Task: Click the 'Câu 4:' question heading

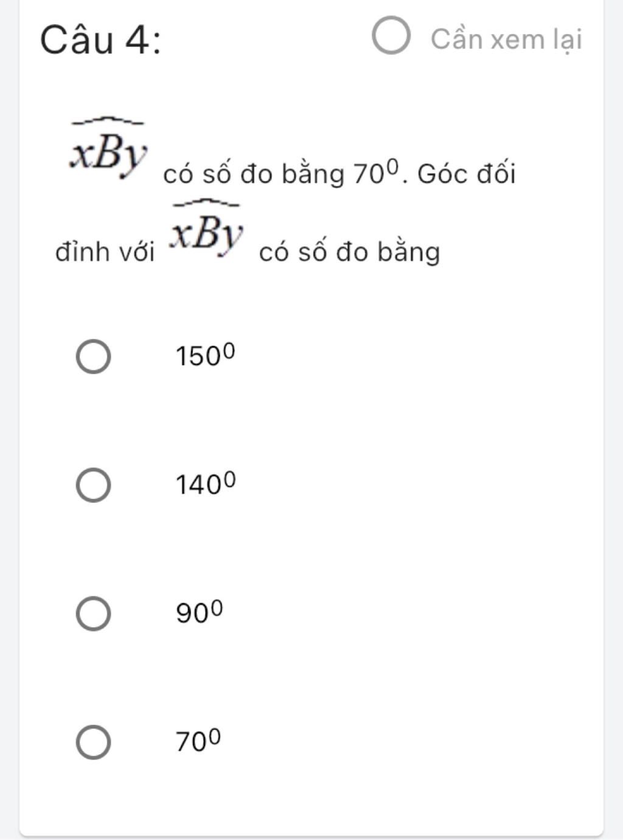Action: coord(101,41)
